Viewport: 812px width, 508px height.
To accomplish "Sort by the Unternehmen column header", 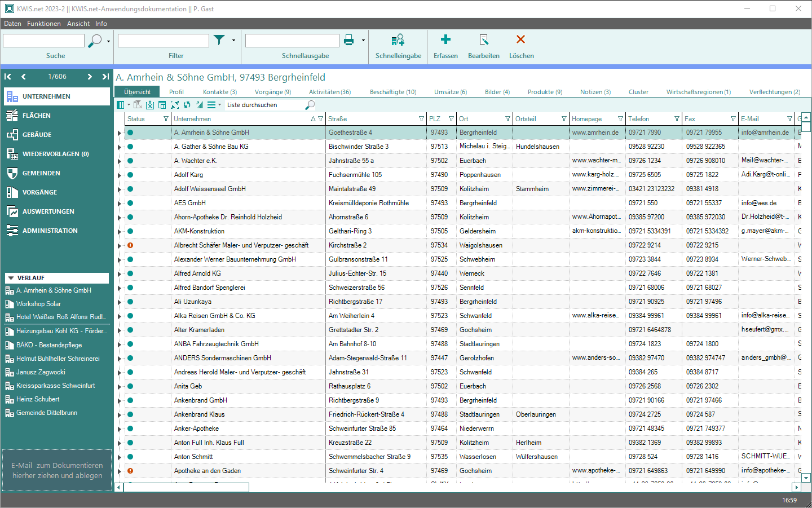I will [x=192, y=119].
